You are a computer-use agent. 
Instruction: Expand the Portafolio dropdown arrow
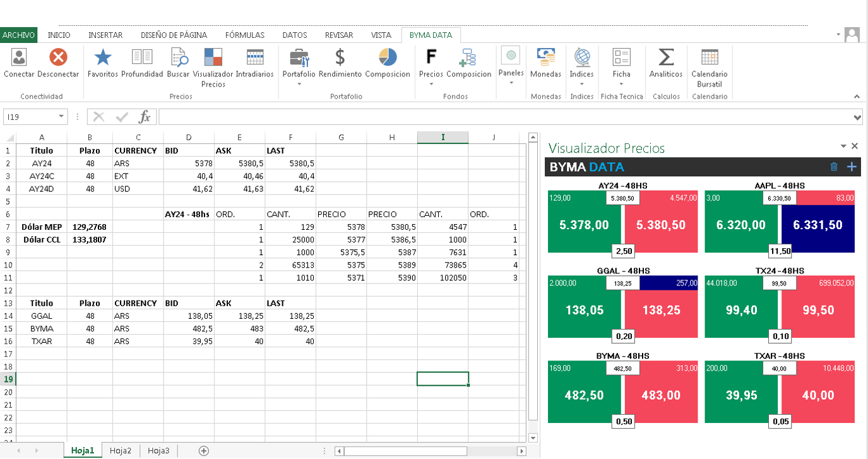[299, 85]
